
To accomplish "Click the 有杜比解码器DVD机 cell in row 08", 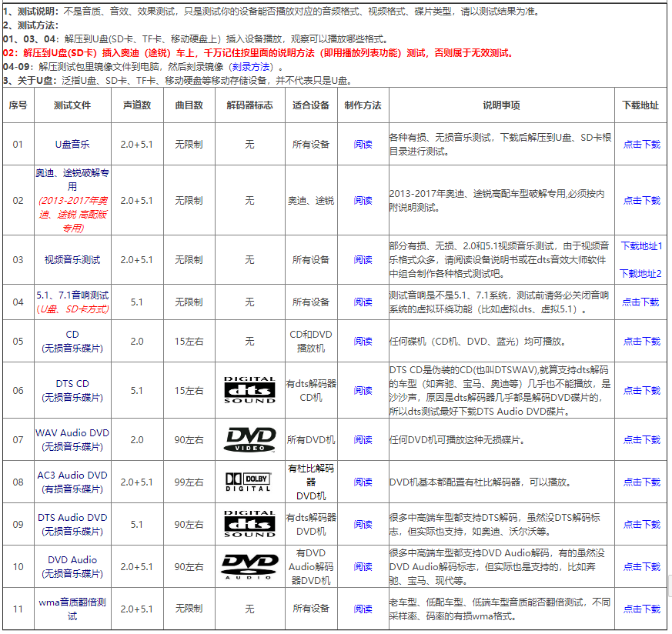I will click(311, 482).
